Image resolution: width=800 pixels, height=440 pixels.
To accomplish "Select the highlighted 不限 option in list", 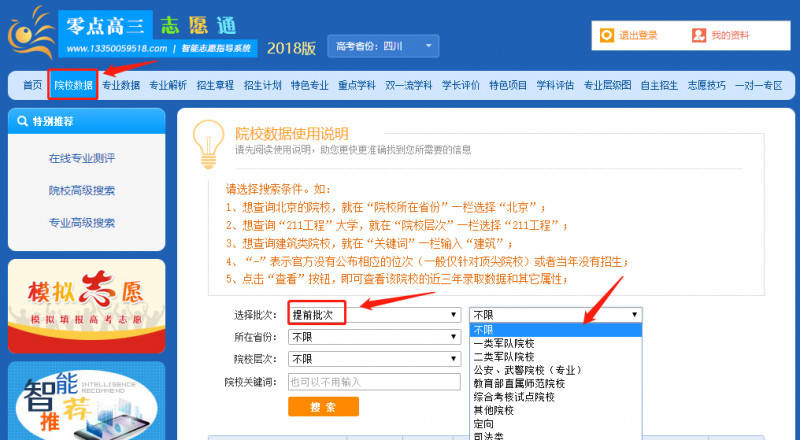I will click(x=556, y=330).
